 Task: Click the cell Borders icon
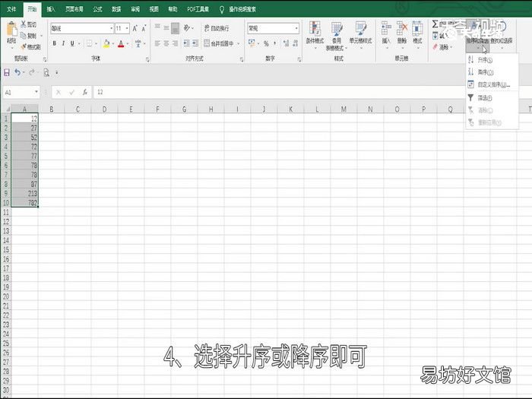[x=89, y=43]
